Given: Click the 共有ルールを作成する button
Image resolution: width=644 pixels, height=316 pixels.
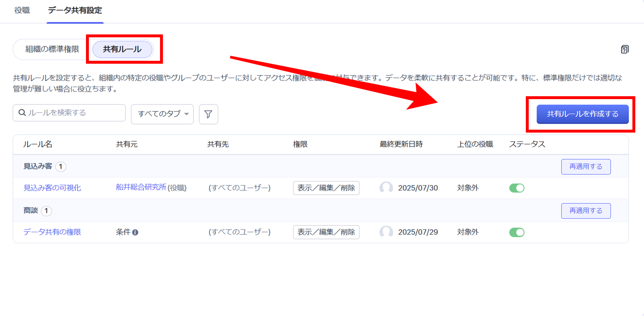Looking at the screenshot, I should (x=582, y=114).
